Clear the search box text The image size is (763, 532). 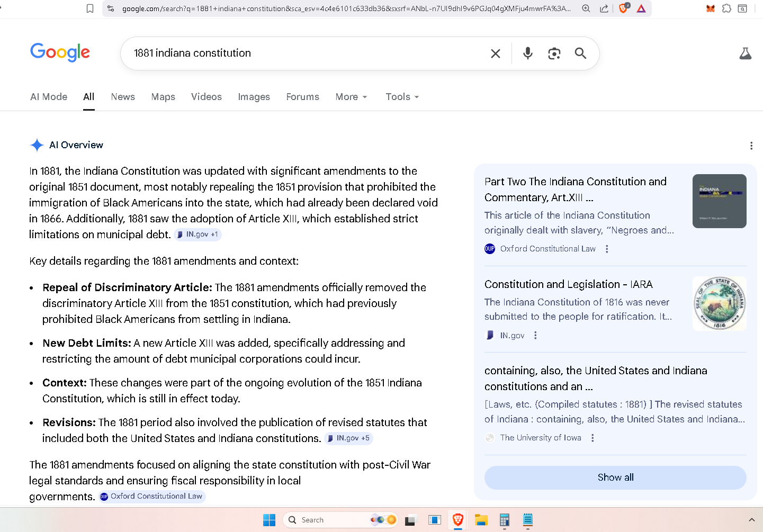tap(495, 53)
